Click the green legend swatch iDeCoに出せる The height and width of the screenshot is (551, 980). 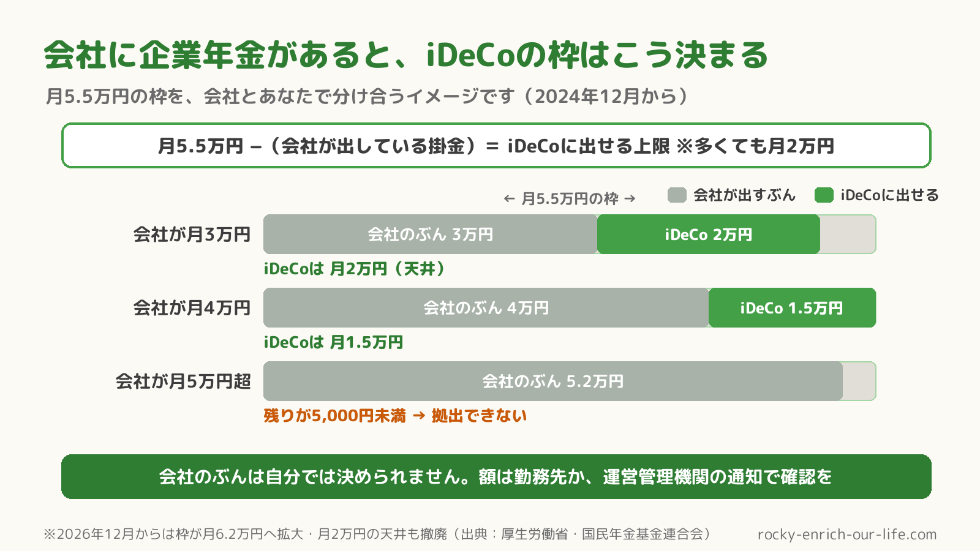(x=824, y=195)
